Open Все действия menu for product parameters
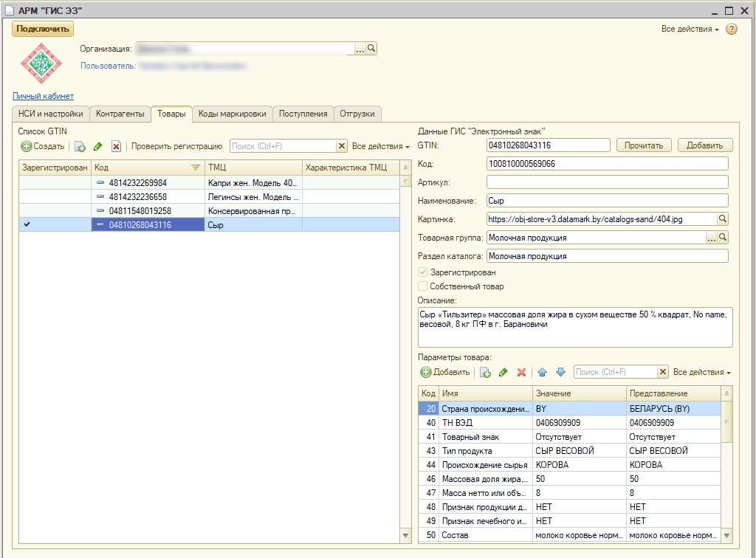756x558 pixels. [x=701, y=372]
